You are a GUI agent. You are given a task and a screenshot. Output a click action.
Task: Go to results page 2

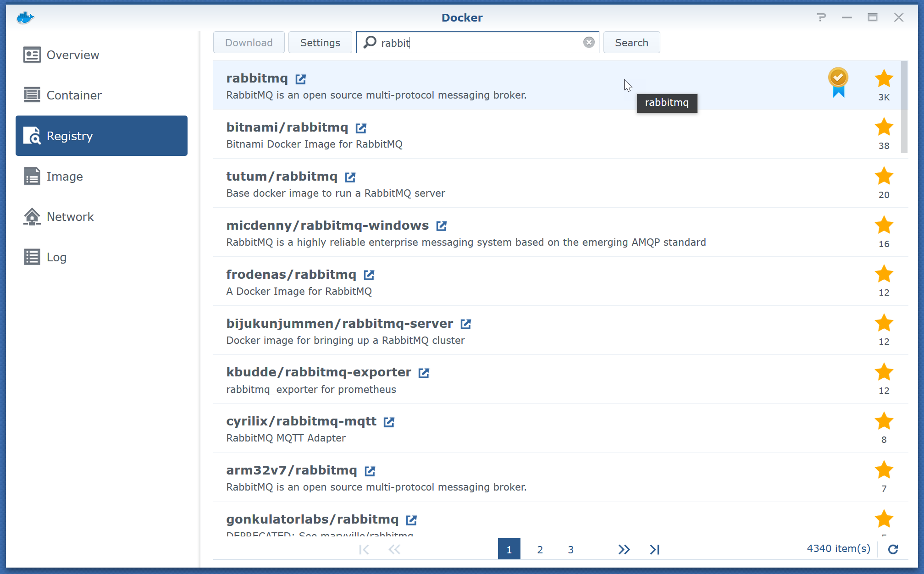tap(540, 549)
